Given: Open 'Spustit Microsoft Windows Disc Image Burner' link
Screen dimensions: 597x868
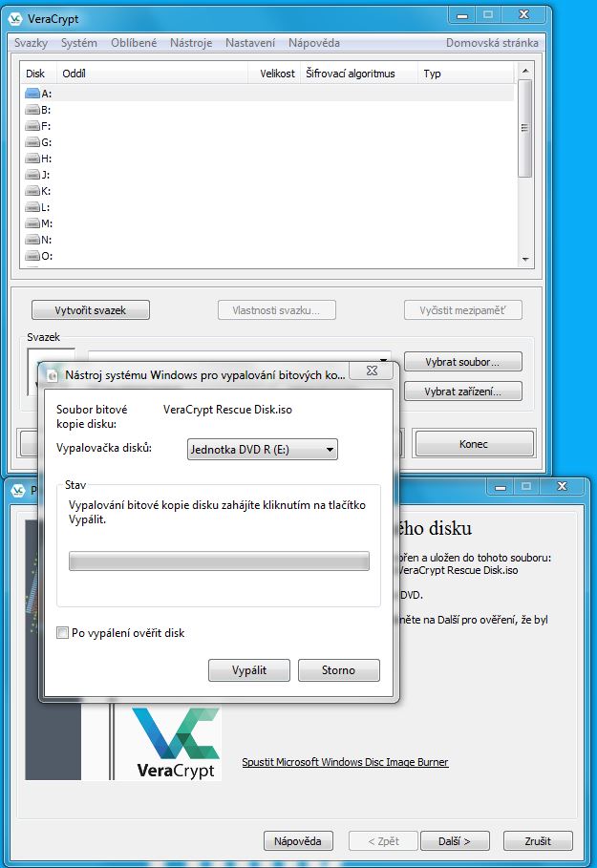Looking at the screenshot, I should pyautogui.click(x=345, y=762).
